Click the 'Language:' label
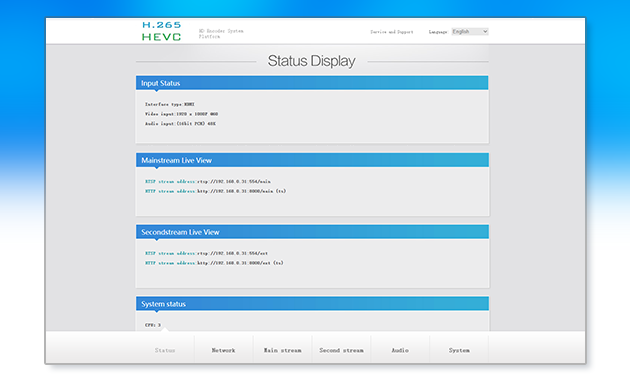Screen dimensions: 630x380 (x=438, y=32)
